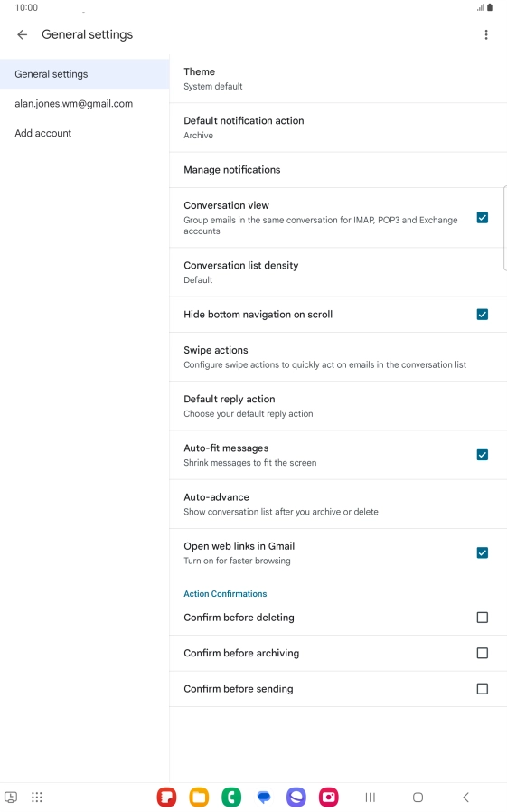Launch the yellow My Files app
This screenshot has height=812, width=507.
click(x=199, y=797)
